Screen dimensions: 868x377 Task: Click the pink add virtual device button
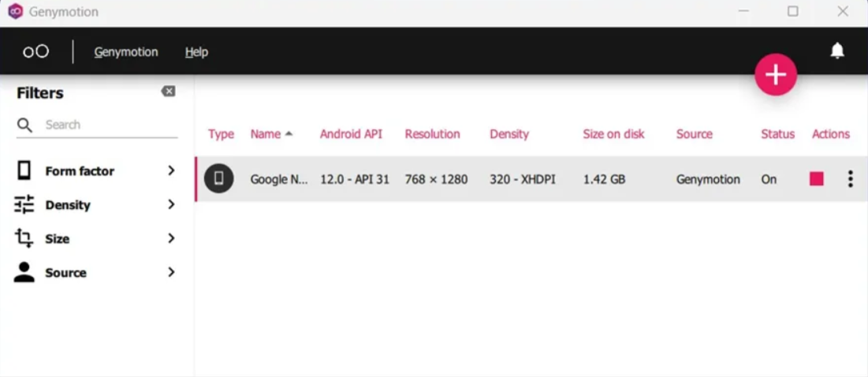(776, 75)
